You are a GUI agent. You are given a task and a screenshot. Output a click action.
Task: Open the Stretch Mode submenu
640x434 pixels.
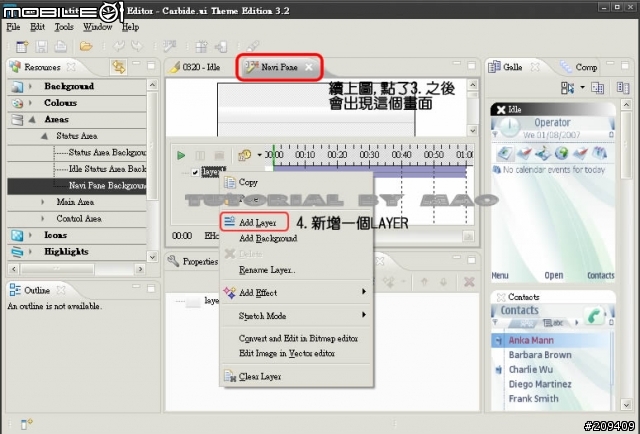[296, 316]
